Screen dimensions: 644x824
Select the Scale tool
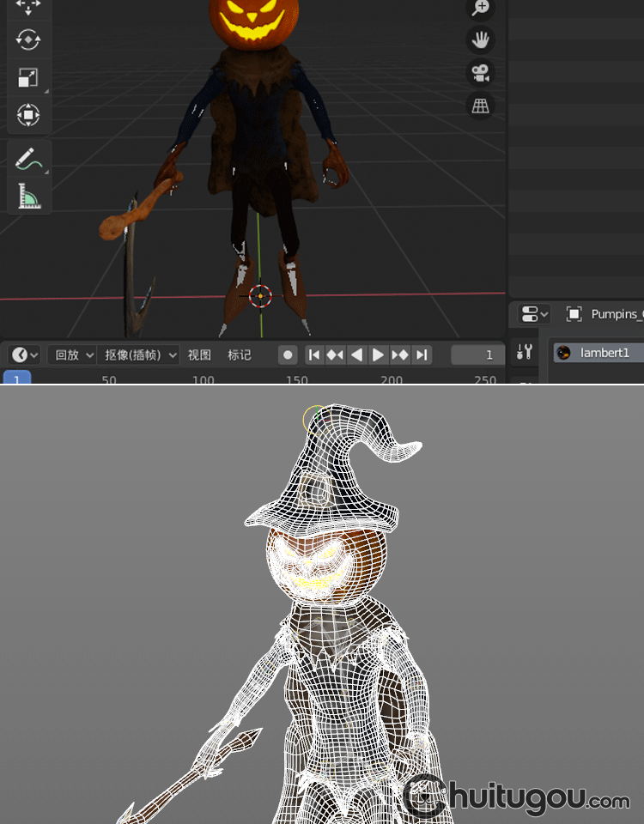pyautogui.click(x=28, y=78)
